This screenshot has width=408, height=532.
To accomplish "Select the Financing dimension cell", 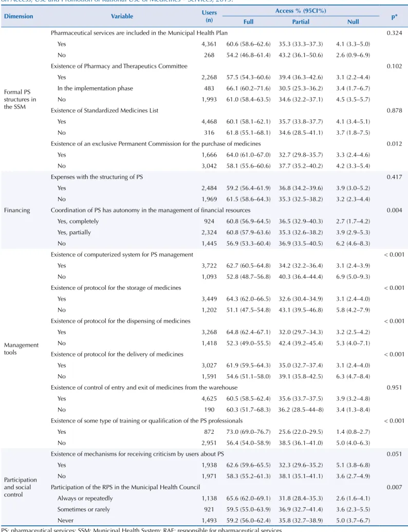I will coord(17,210).
